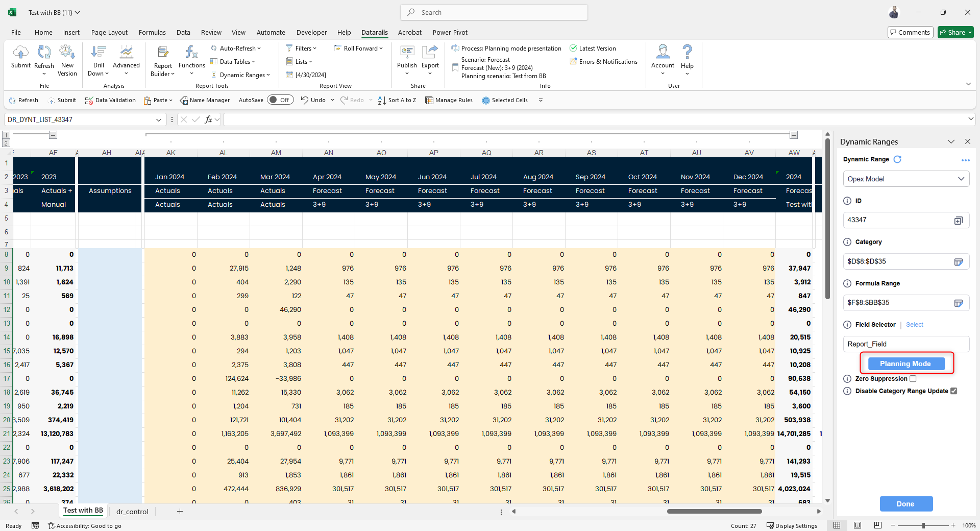
Task: Open Data Validation in quick toolbar
Action: point(110,100)
